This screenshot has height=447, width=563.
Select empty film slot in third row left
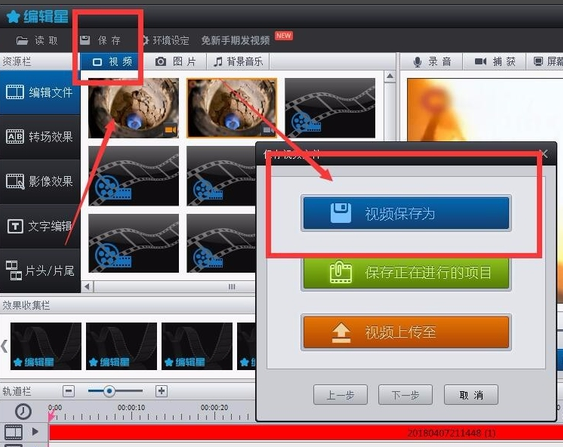tap(134, 243)
